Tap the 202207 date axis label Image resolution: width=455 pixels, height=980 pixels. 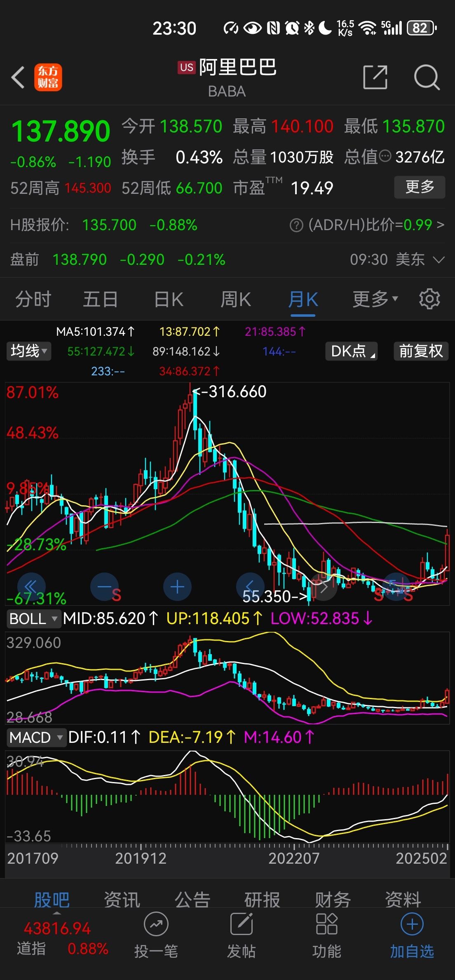294,858
